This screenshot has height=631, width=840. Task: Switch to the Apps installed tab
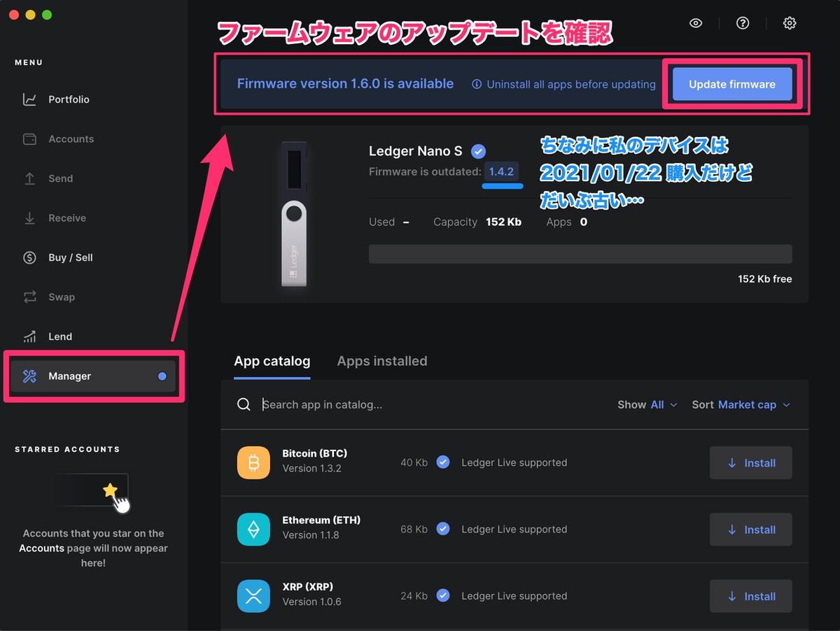tap(382, 361)
